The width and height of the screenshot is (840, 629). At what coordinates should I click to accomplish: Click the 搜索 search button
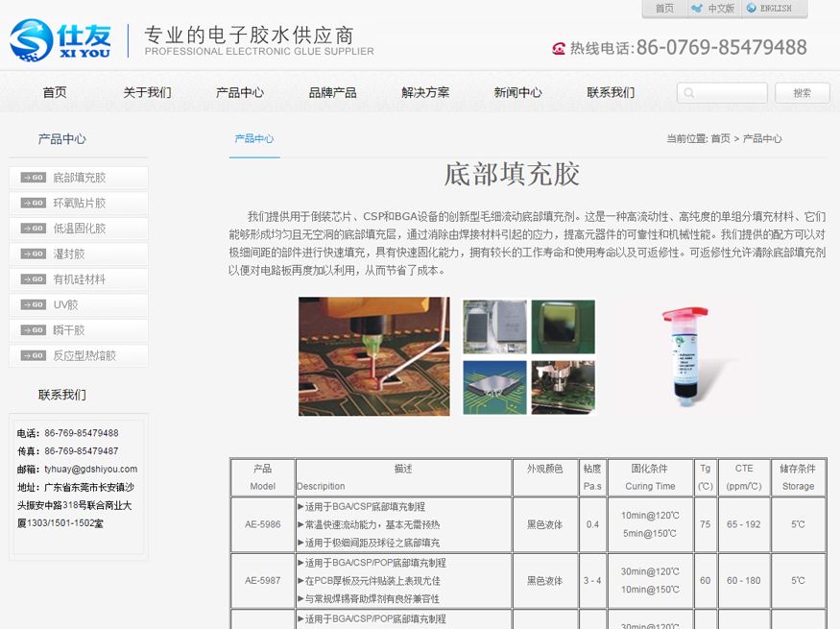click(x=802, y=93)
